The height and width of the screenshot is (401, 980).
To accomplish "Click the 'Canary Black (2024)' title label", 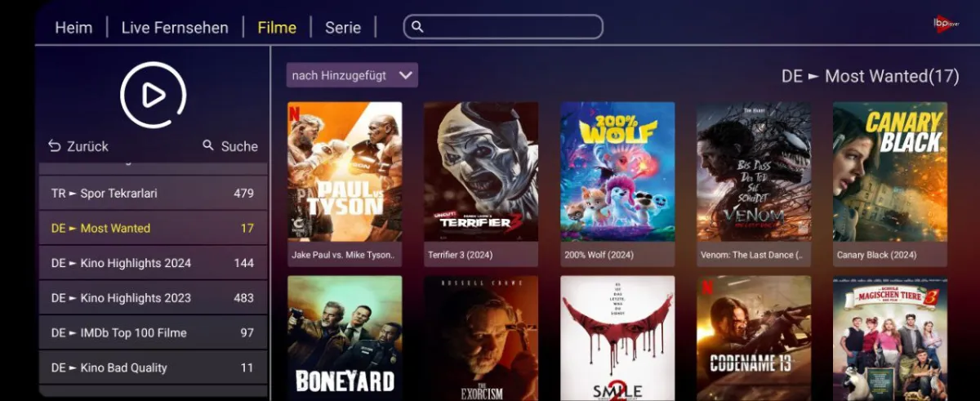I will tap(876, 255).
